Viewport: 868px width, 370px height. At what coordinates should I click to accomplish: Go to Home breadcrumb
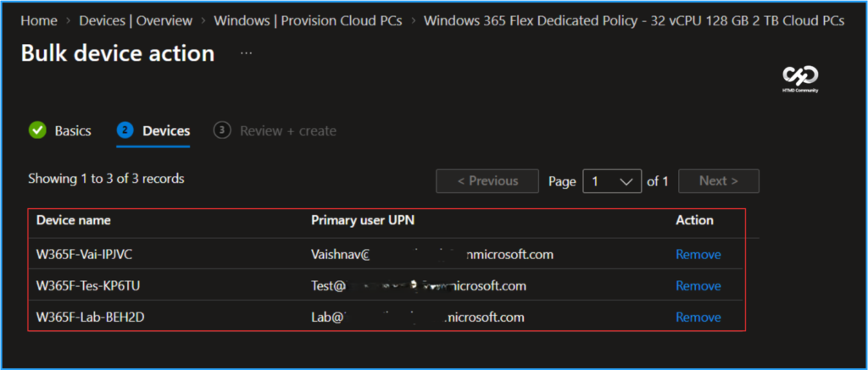39,21
